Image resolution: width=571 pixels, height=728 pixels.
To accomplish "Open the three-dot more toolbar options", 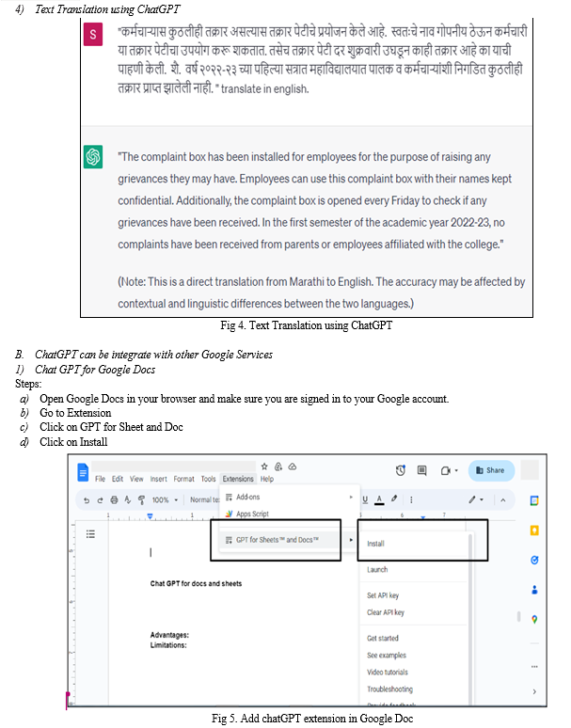I will (411, 500).
